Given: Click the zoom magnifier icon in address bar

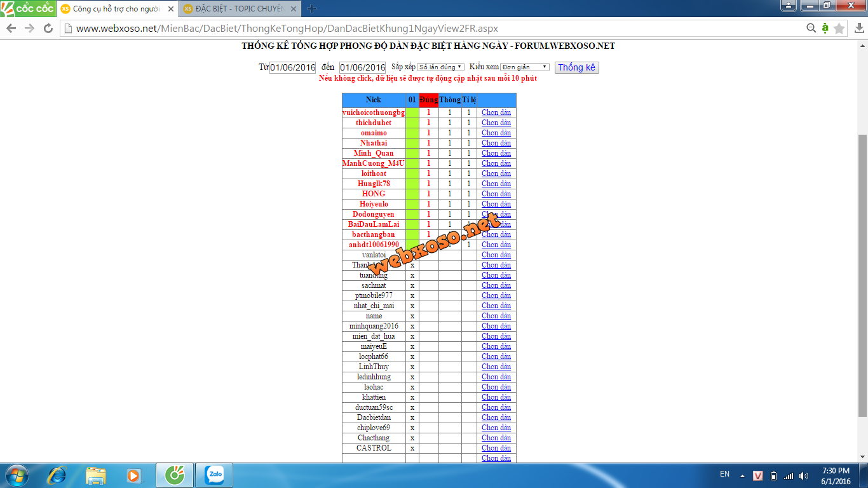Looking at the screenshot, I should coord(811,28).
